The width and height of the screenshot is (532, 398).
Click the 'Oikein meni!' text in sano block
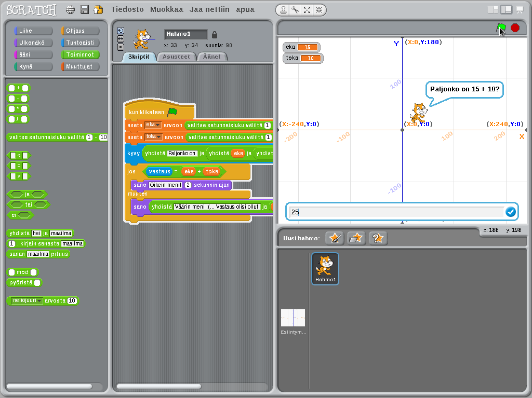[166, 185]
